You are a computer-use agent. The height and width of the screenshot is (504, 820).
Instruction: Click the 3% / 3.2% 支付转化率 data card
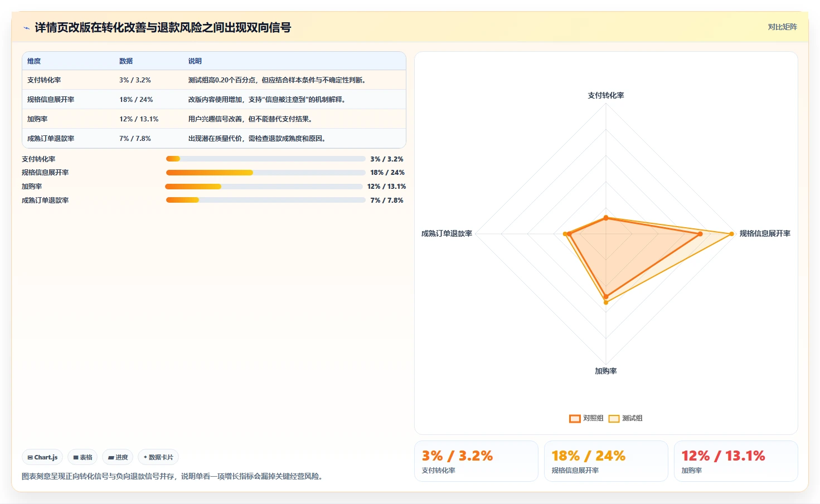coord(476,461)
